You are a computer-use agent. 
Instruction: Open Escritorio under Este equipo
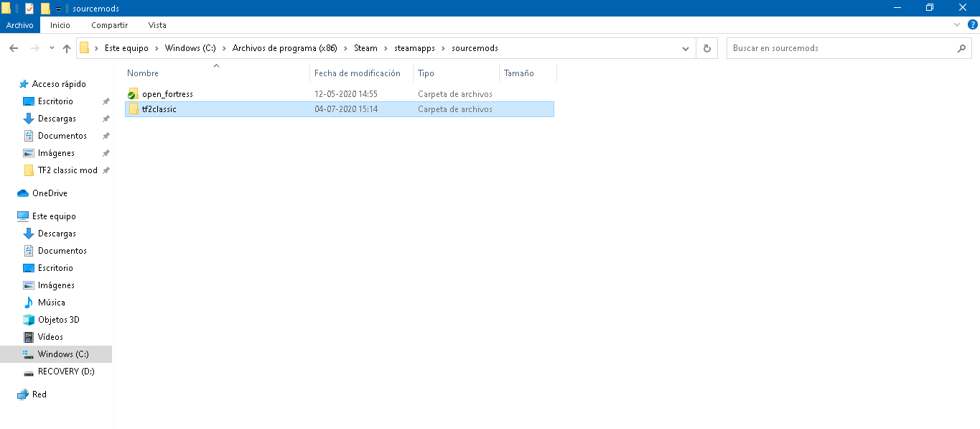(x=55, y=268)
